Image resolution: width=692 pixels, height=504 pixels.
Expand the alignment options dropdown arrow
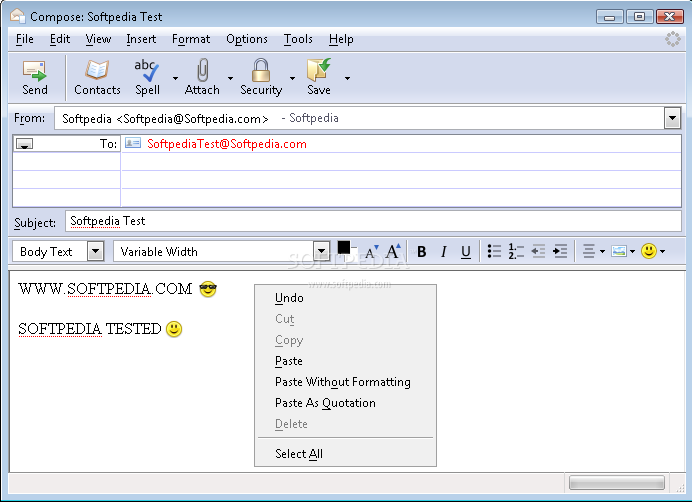[x=602, y=252]
